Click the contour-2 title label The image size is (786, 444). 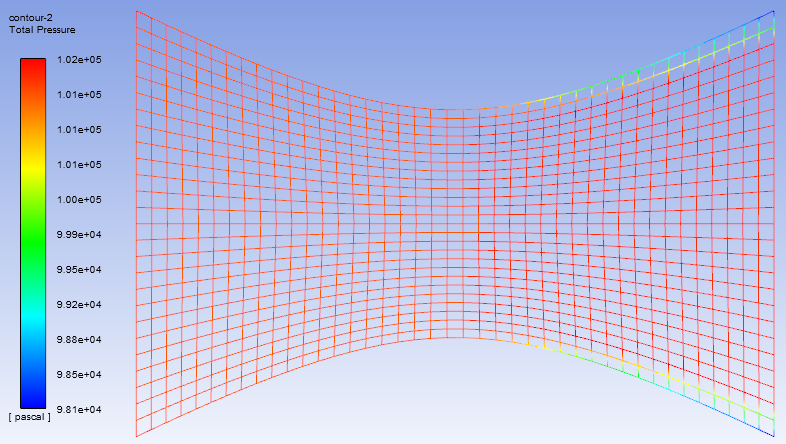31,18
